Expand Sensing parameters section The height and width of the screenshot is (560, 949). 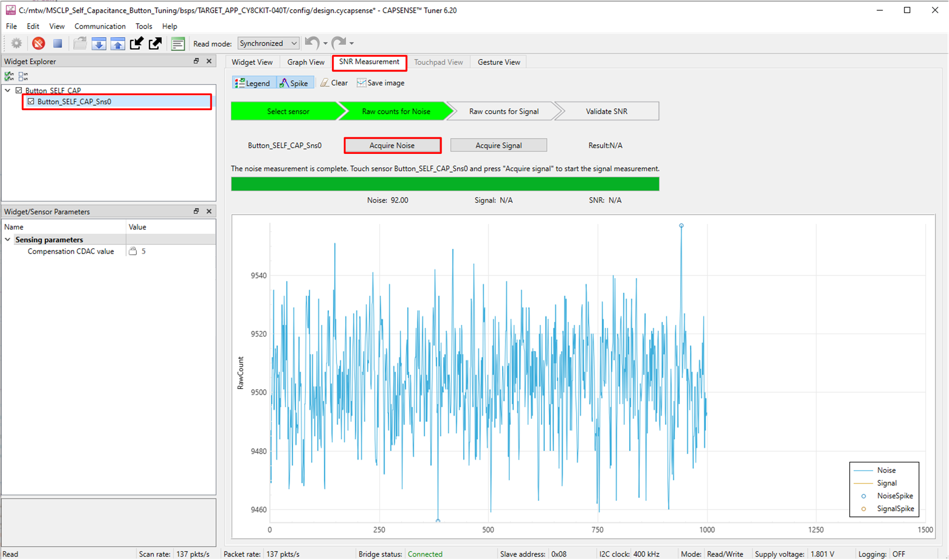[x=7, y=239]
